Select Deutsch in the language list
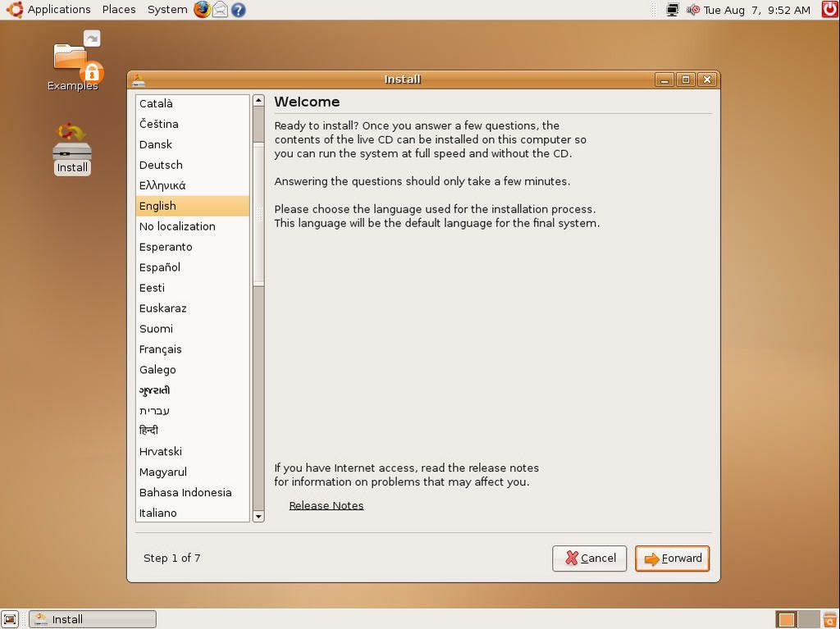840x629 pixels. click(192, 165)
